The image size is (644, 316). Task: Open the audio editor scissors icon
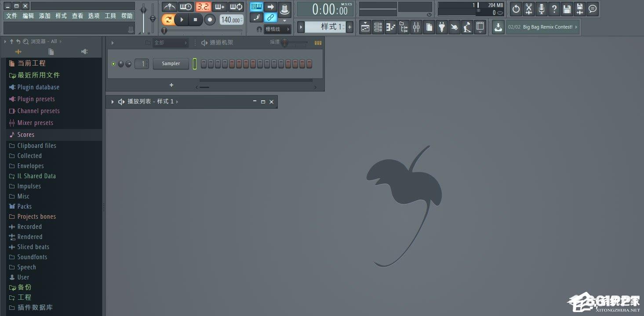pyautogui.click(x=528, y=8)
